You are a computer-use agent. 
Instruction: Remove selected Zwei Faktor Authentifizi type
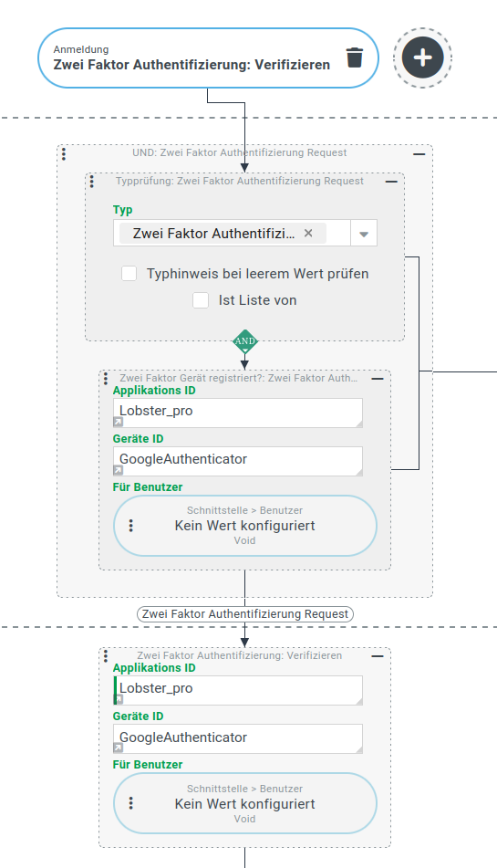[308, 233]
